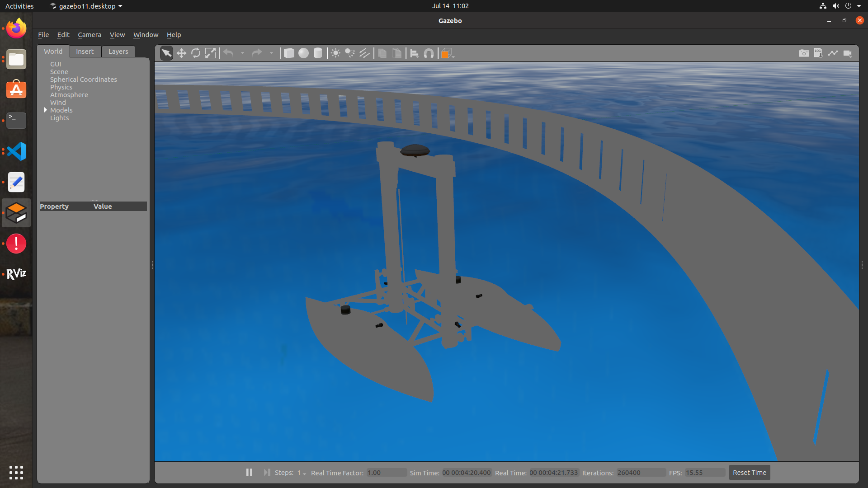Take a screenshot of the scene
The image size is (868, 488).
[x=804, y=53]
